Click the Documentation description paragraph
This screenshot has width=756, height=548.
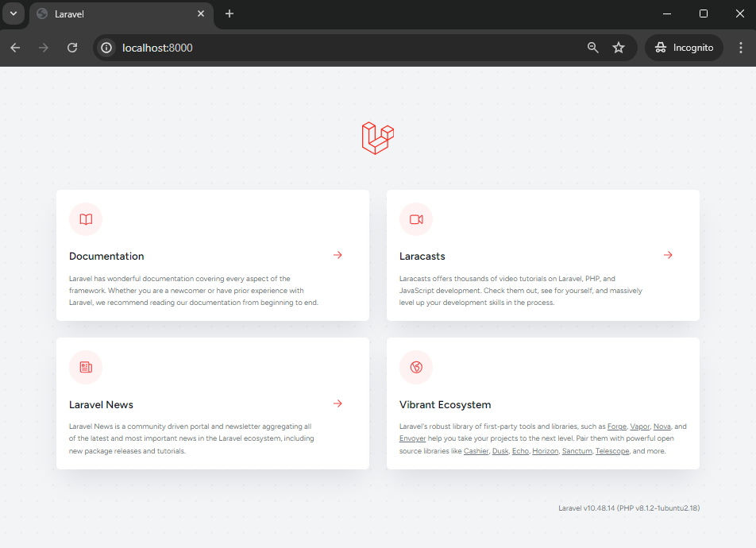194,291
